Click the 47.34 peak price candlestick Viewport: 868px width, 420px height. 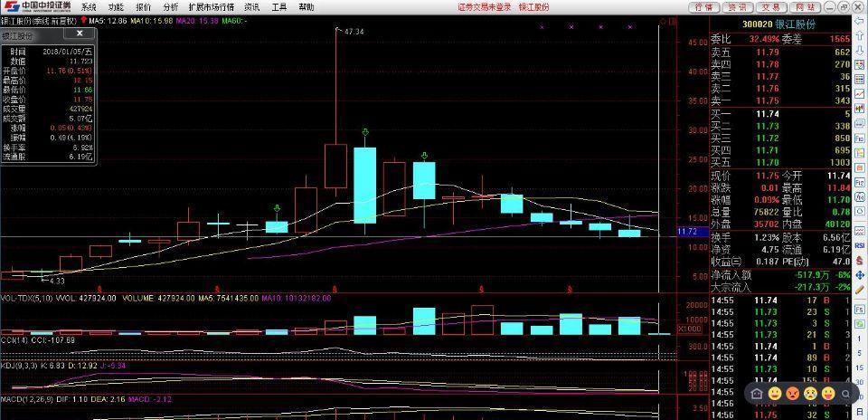point(336,110)
